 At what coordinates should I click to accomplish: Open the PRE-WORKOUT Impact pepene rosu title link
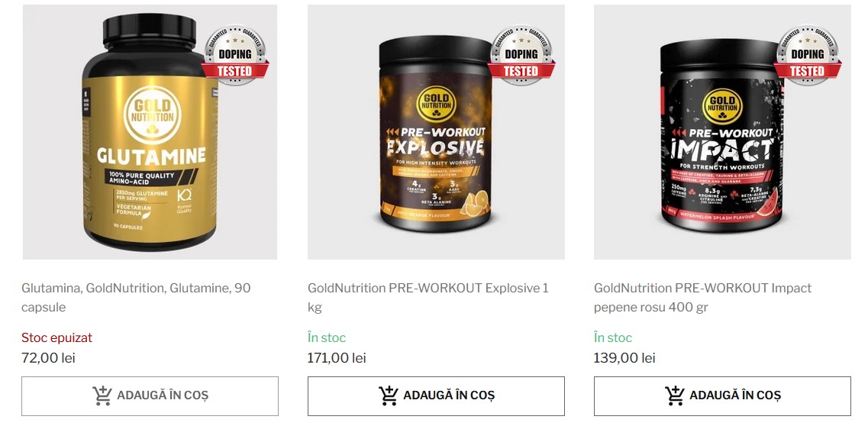(x=702, y=297)
